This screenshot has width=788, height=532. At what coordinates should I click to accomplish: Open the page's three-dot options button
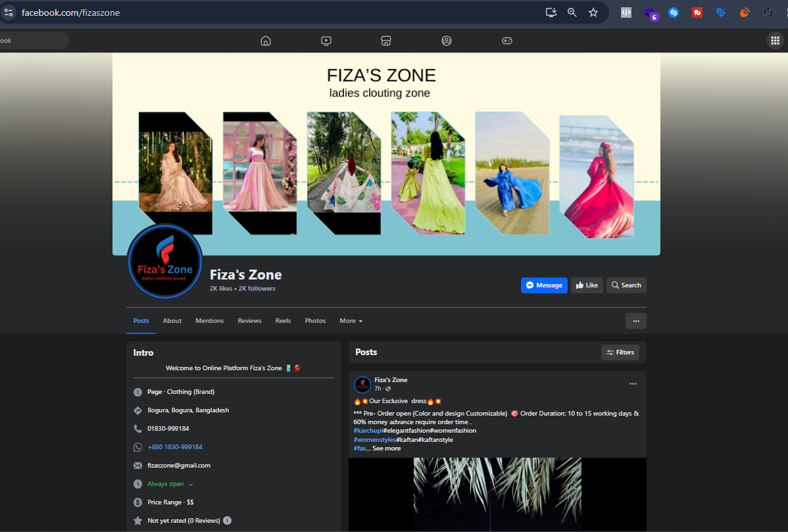[635, 321]
